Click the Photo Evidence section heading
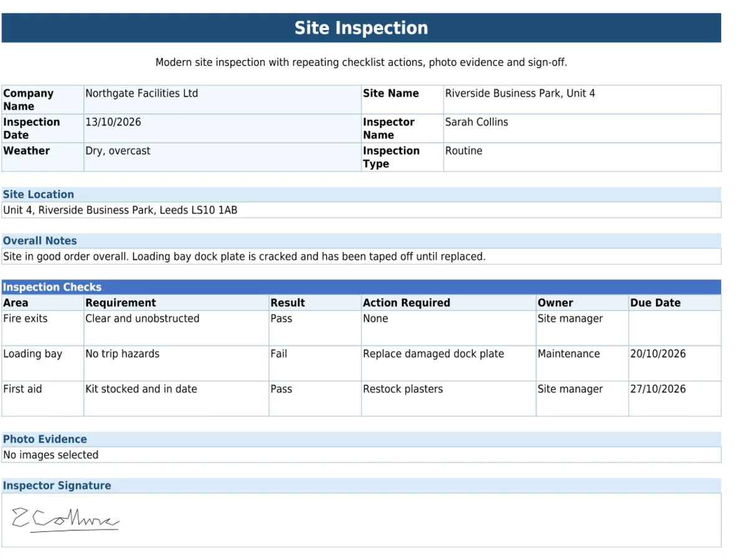Viewport: 747px width, 560px height. (361, 439)
